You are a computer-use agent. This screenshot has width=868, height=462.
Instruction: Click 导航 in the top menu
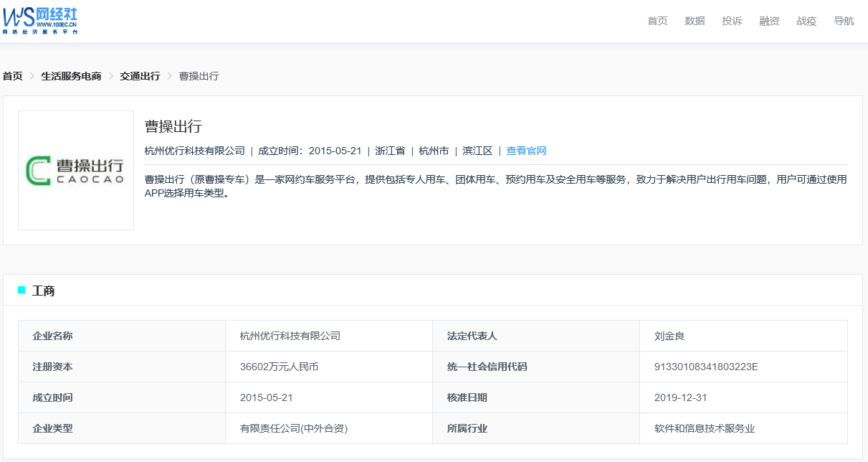tap(844, 21)
